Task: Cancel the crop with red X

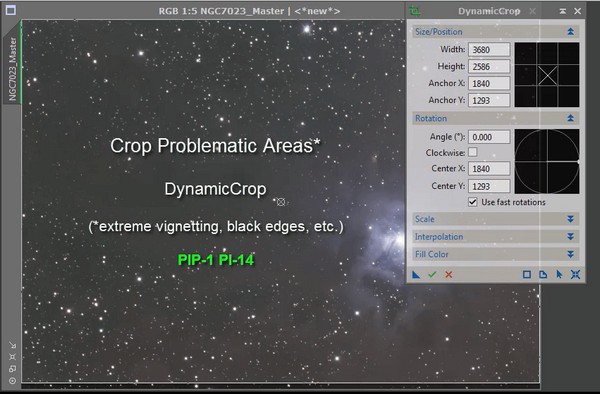Action: (448, 274)
